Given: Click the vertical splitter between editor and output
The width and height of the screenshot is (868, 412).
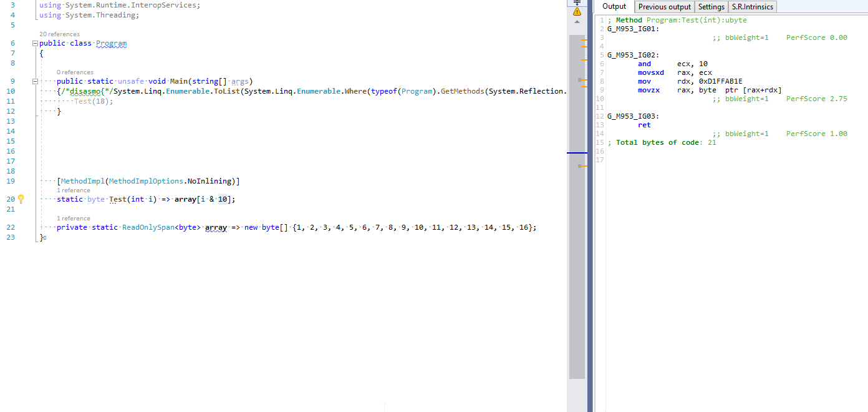Looking at the screenshot, I should (x=591, y=206).
